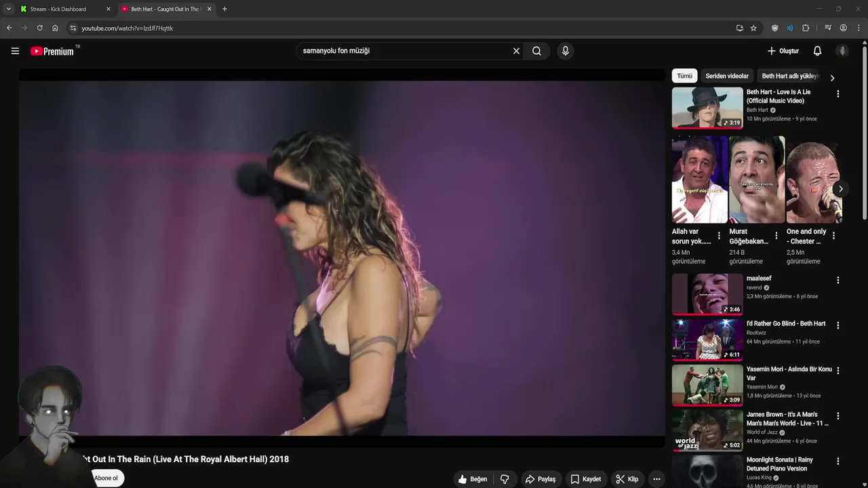Open I'd Rather Go Blind video title
This screenshot has height=488, width=868.
(x=786, y=324)
